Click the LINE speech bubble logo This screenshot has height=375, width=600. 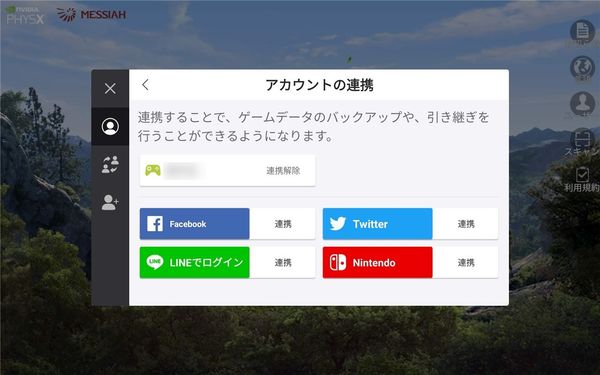click(x=155, y=262)
